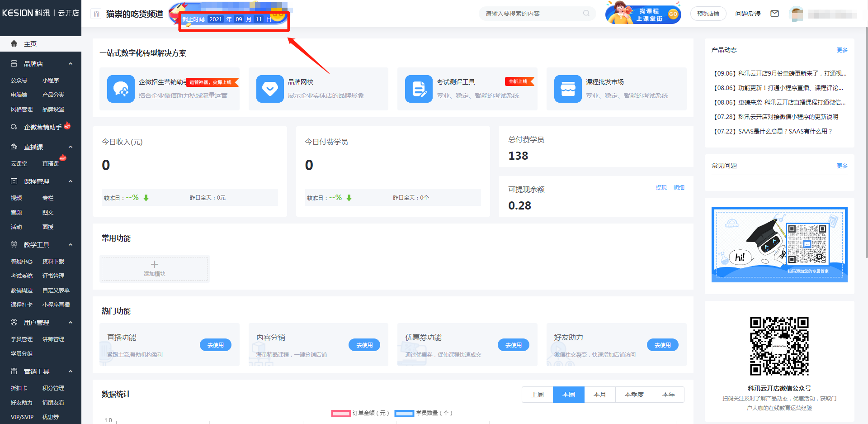Click the 明细 link
Screen dimensions: 868x424
pyautogui.click(x=679, y=187)
